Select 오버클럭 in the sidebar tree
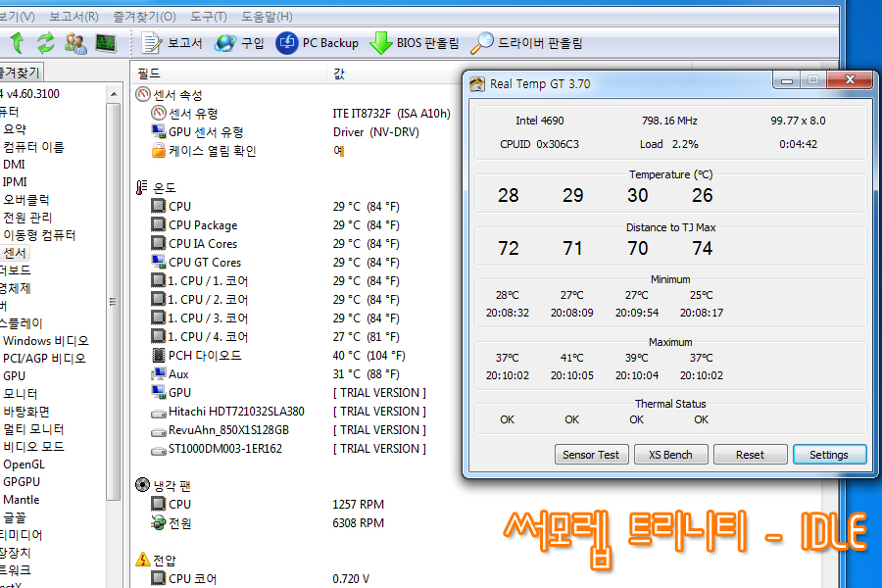Viewport: 882px width, 588px height. point(26,200)
